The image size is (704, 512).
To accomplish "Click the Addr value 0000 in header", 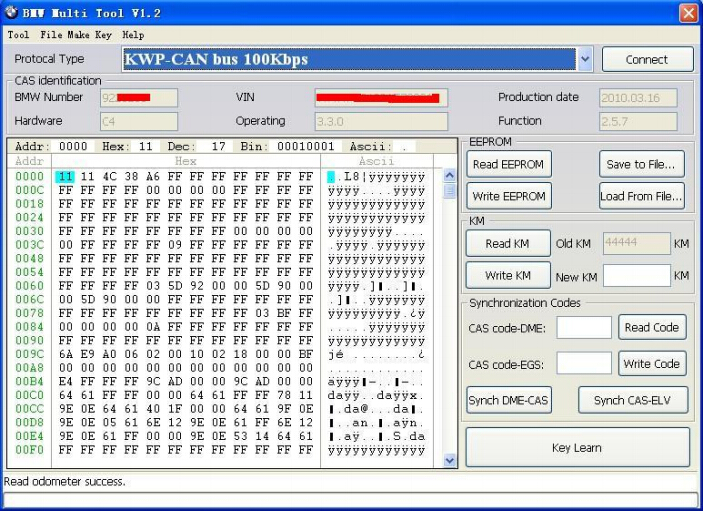I will (x=73, y=146).
